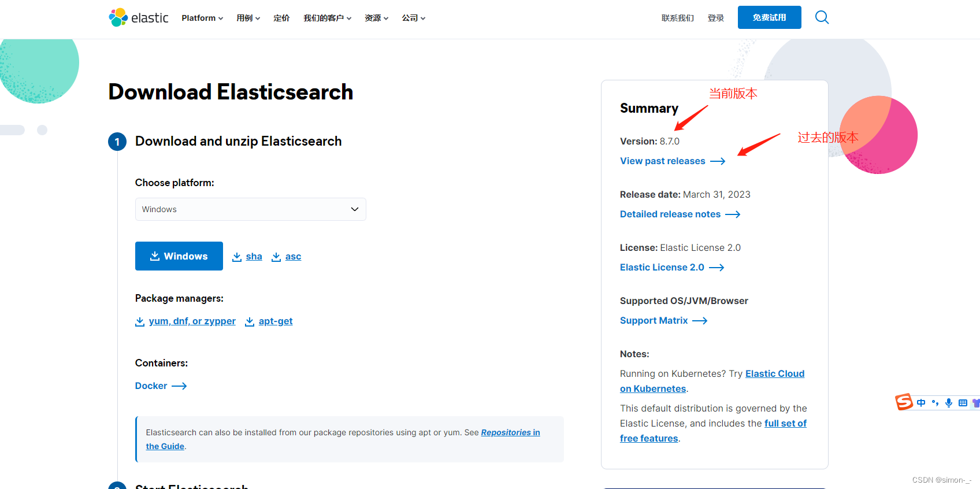Open the Repositories in the Guide link

point(510,432)
